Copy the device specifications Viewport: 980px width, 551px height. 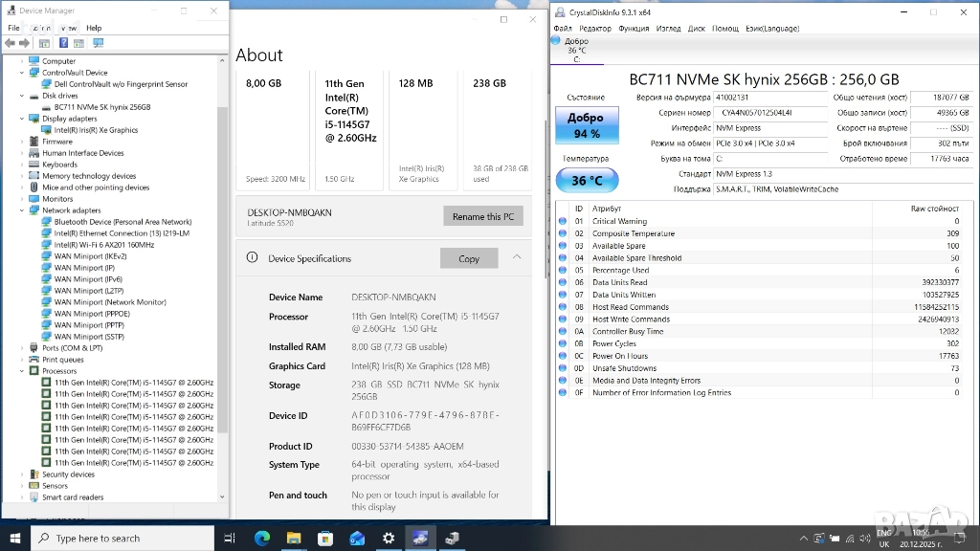coord(469,258)
